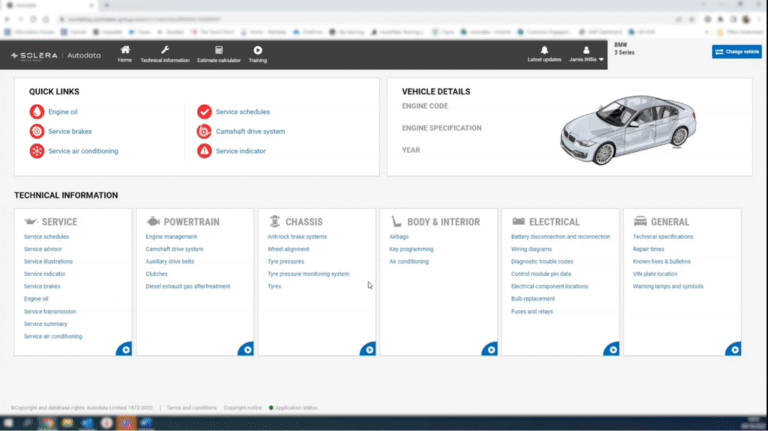This screenshot has height=431, width=768.
Task: Click the Camshaft drive system icon
Action: 204,131
